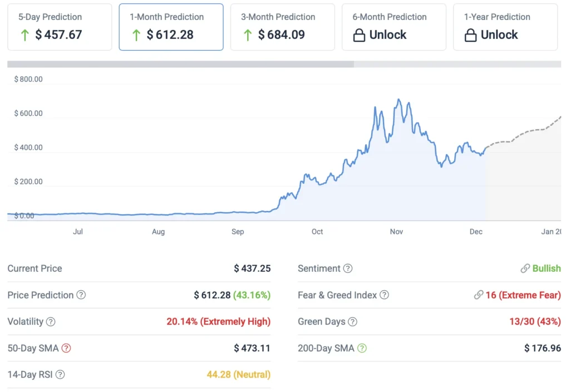Select the 1-Month Prediction tab
This screenshot has width=570, height=392.
point(171,27)
